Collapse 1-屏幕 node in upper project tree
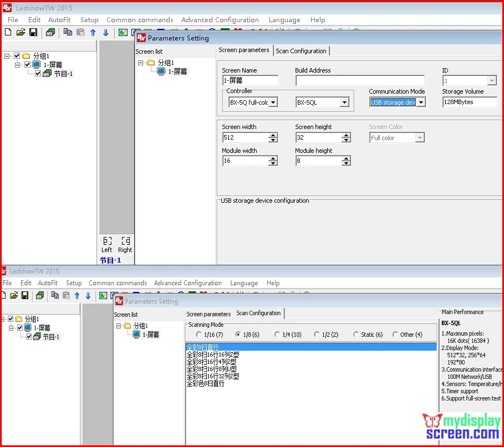The image size is (504, 447). coord(17,65)
